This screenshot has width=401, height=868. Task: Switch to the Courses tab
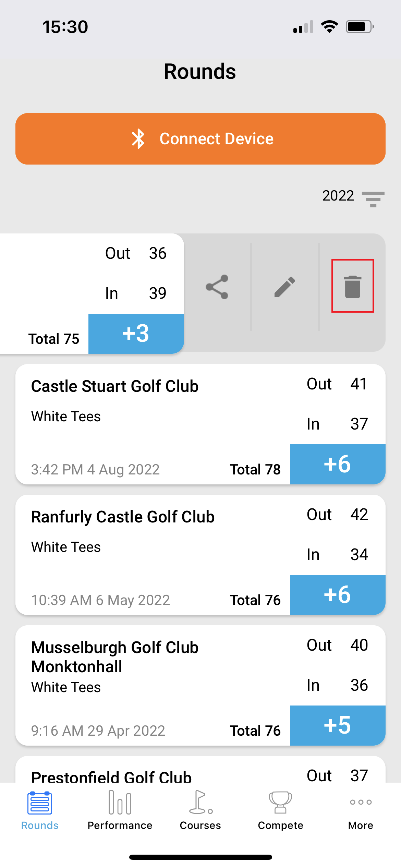pyautogui.click(x=200, y=810)
